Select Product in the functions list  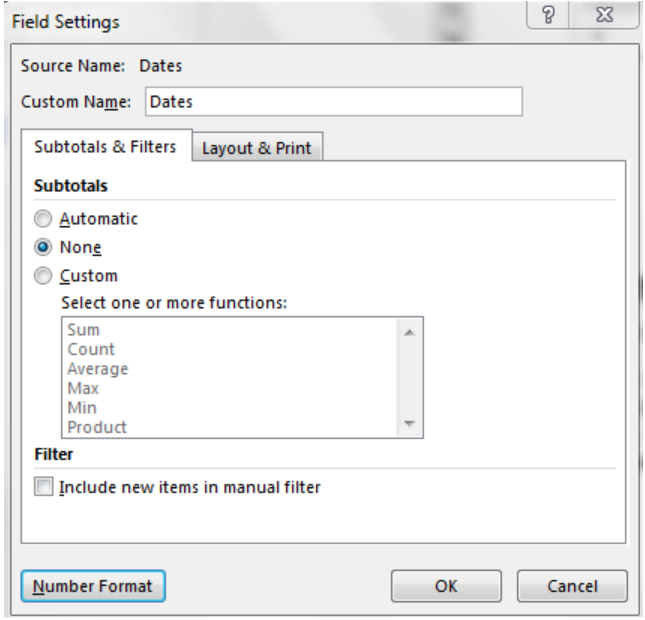click(x=97, y=427)
